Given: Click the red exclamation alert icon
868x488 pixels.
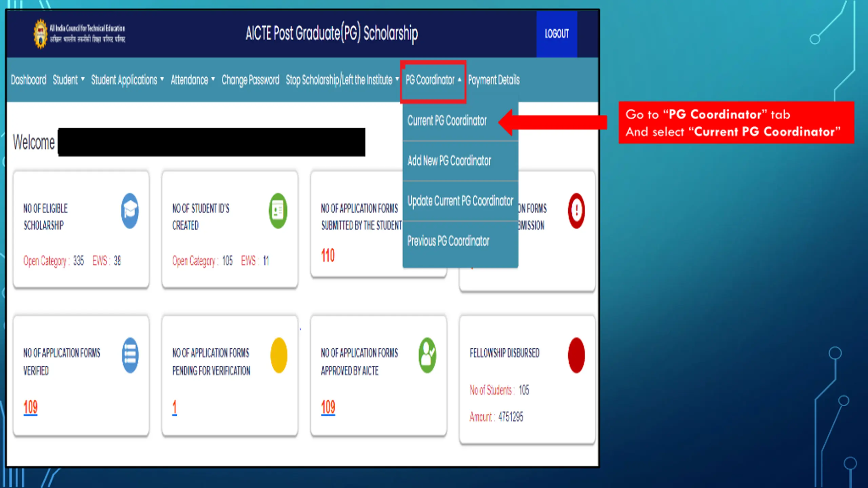Looking at the screenshot, I should pos(576,211).
